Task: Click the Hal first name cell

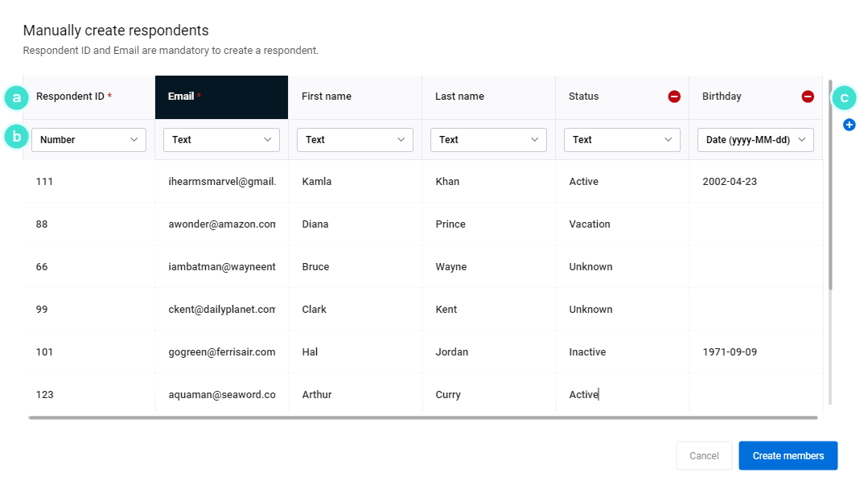Action: (x=355, y=351)
